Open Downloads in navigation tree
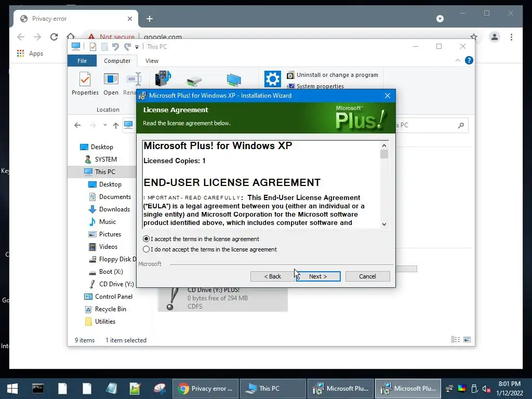The height and width of the screenshot is (399, 532). point(114,209)
